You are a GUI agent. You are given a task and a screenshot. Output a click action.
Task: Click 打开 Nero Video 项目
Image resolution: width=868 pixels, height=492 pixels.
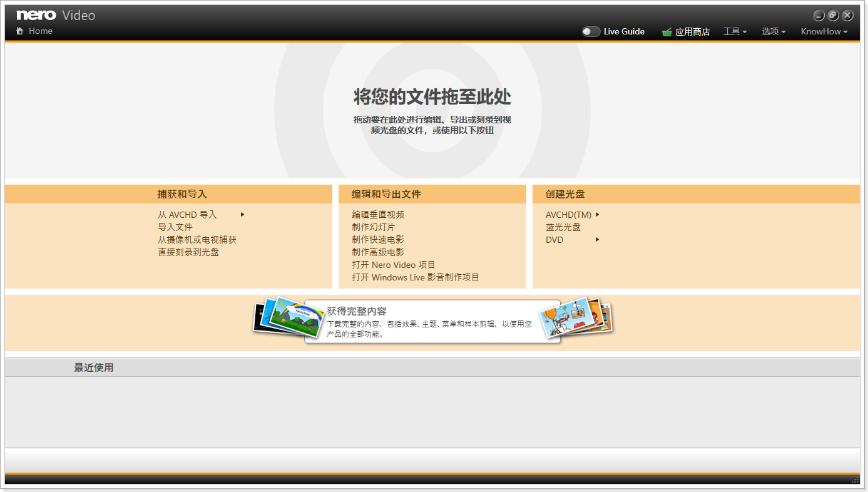click(x=394, y=265)
